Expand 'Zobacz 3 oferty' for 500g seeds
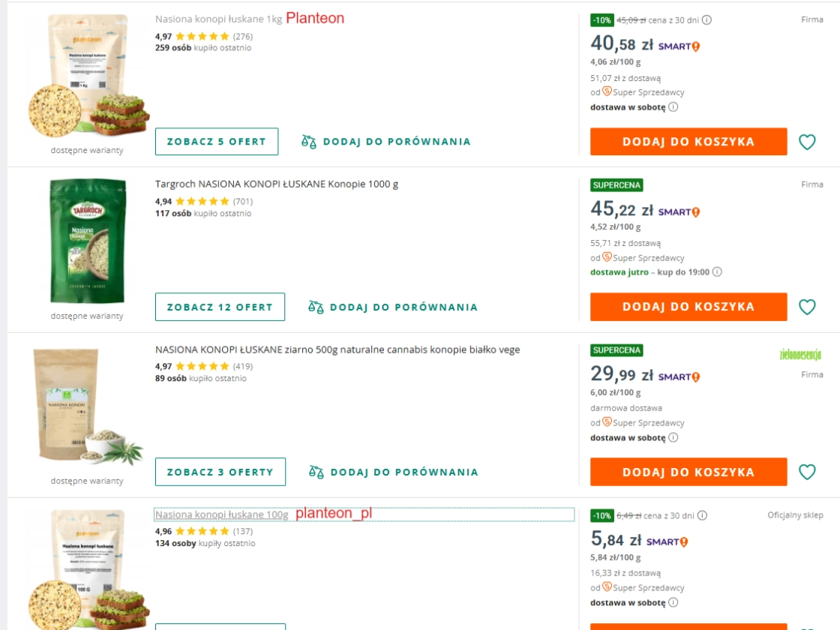Viewport: 840px width, 630px height. [x=220, y=472]
